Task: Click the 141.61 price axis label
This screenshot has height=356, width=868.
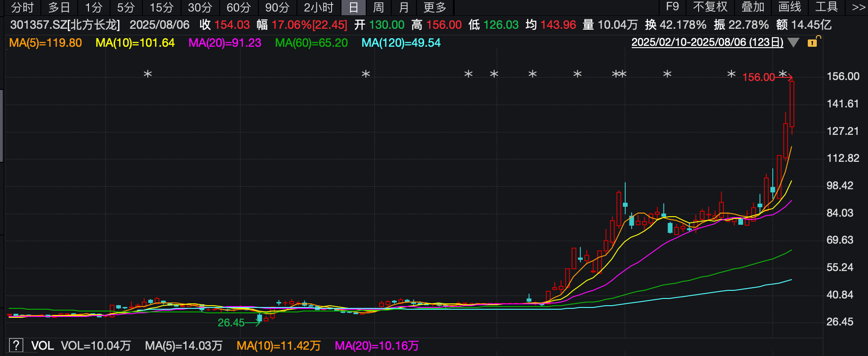Action: 842,104
